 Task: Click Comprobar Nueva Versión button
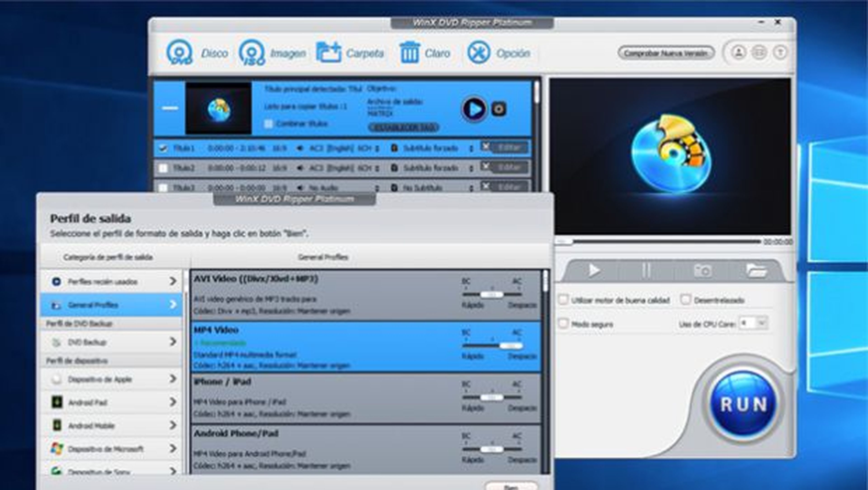point(666,53)
